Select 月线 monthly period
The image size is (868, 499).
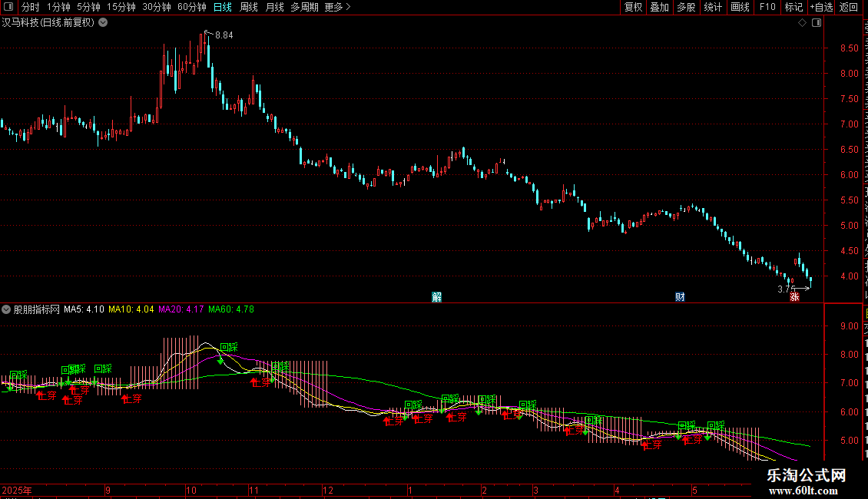click(x=274, y=7)
